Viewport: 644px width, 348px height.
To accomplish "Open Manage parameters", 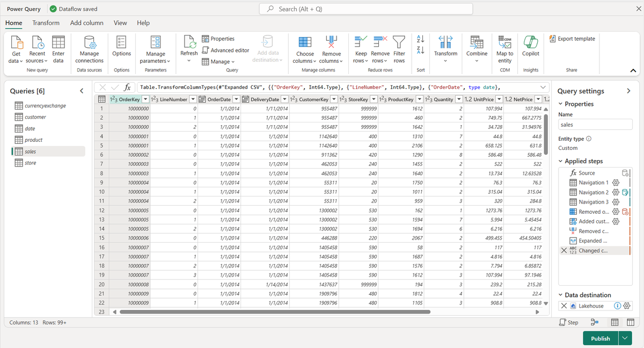I will click(x=156, y=49).
